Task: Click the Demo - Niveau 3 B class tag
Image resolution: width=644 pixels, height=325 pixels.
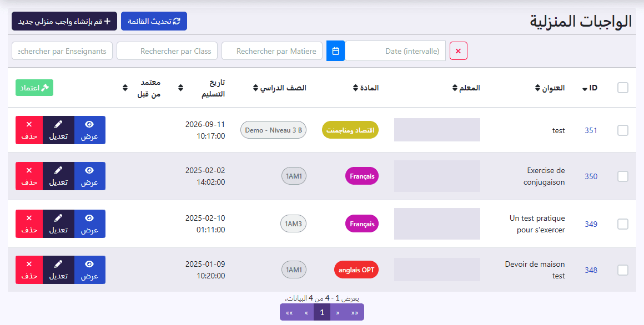Action: click(274, 130)
